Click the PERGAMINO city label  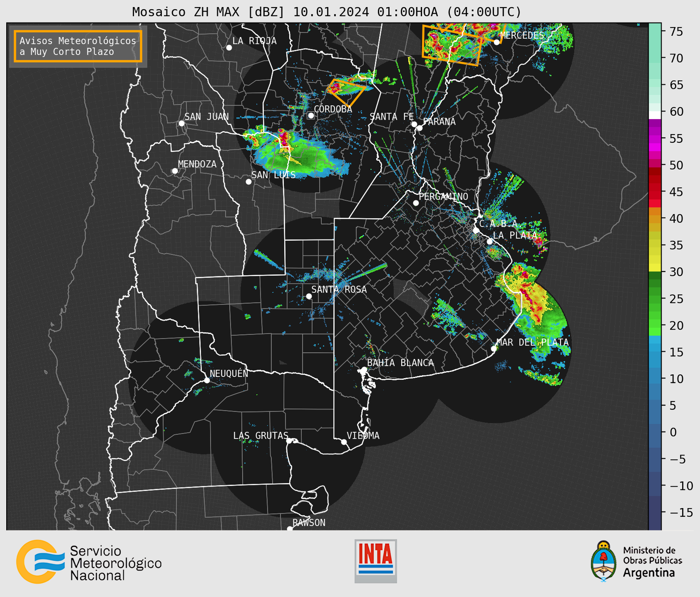pyautogui.click(x=444, y=196)
